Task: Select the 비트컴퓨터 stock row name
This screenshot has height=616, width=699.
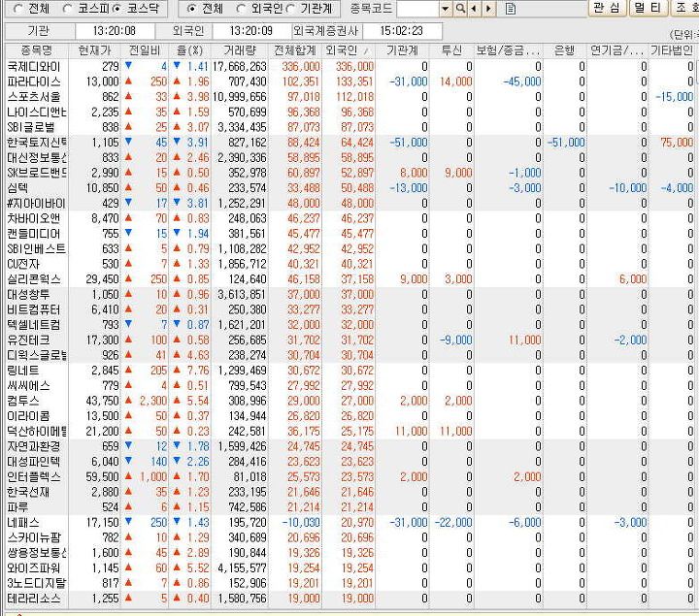Action: (x=34, y=309)
